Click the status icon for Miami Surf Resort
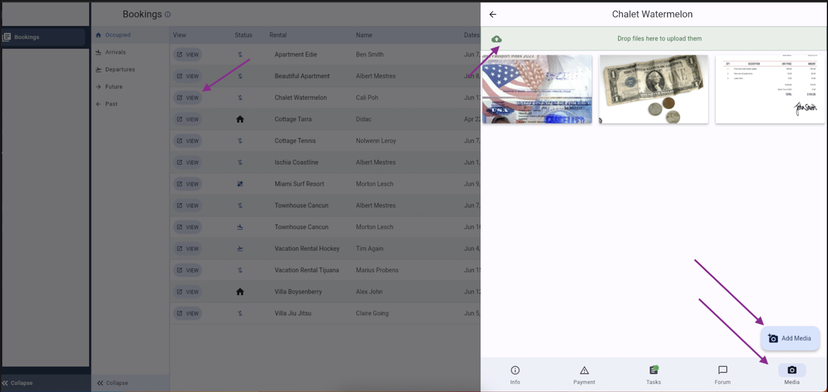The width and height of the screenshot is (828, 392). point(240,184)
